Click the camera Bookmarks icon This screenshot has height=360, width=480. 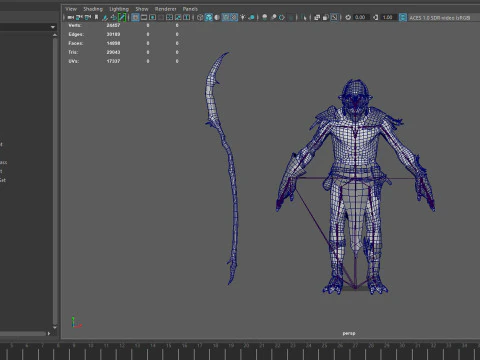pyautogui.click(x=96, y=17)
